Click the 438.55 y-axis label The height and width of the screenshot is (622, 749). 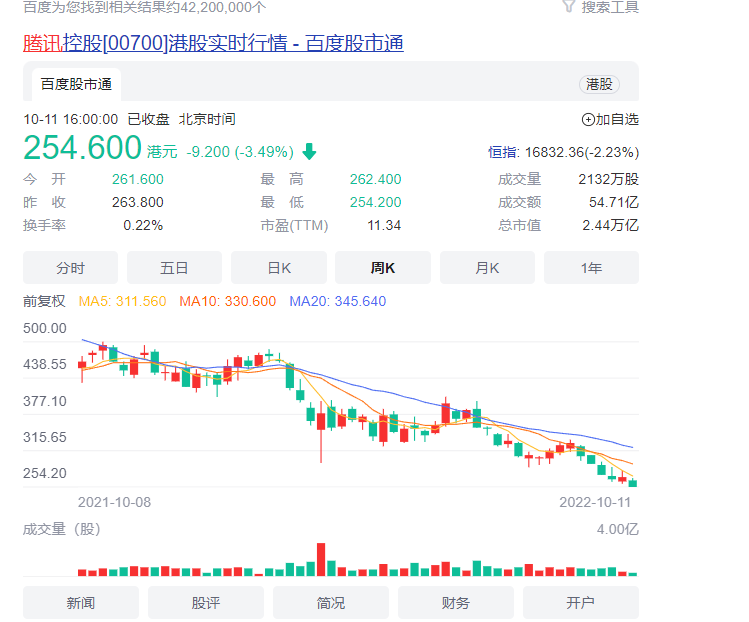tap(45, 365)
